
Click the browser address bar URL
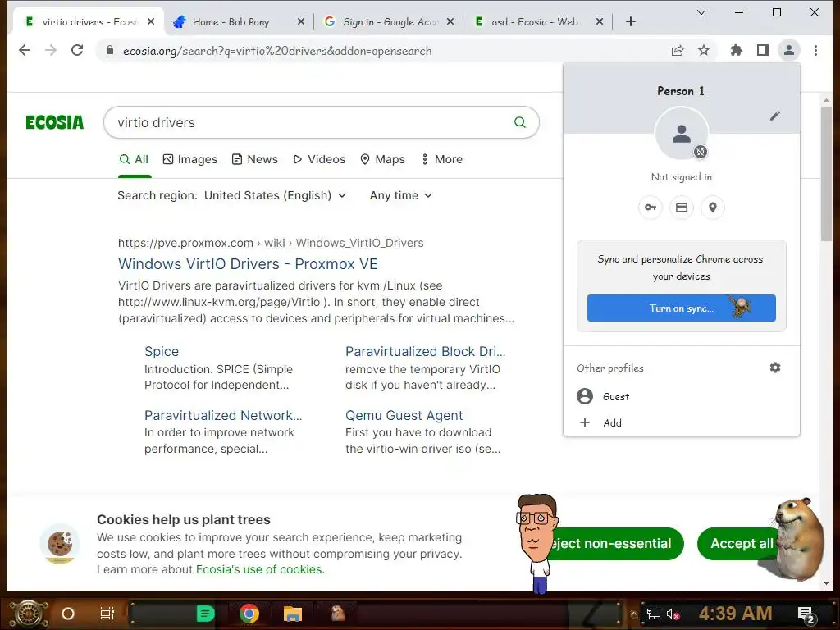[x=277, y=51]
